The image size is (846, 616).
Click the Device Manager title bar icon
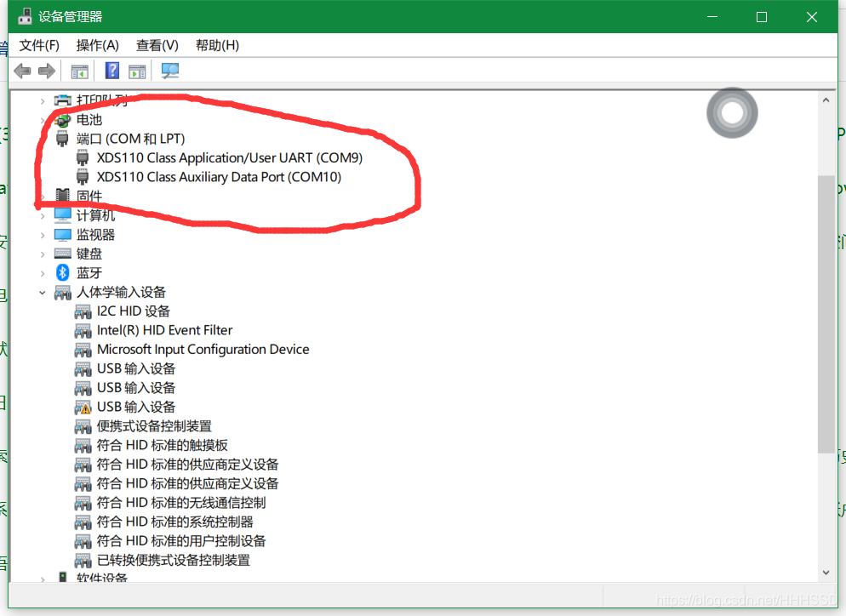click(x=25, y=17)
